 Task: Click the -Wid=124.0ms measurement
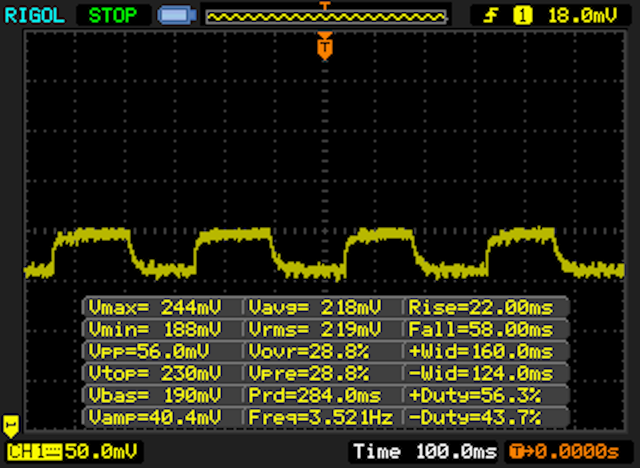[481, 373]
